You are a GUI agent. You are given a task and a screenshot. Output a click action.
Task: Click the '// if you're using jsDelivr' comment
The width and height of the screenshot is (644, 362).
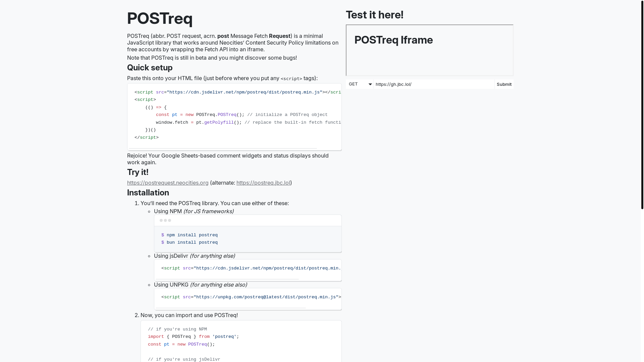tap(184, 359)
